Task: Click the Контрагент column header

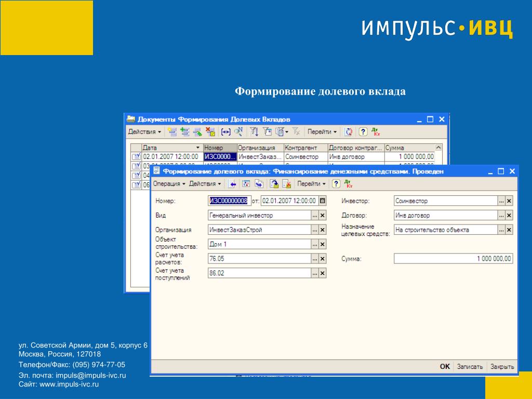Action: [305, 148]
